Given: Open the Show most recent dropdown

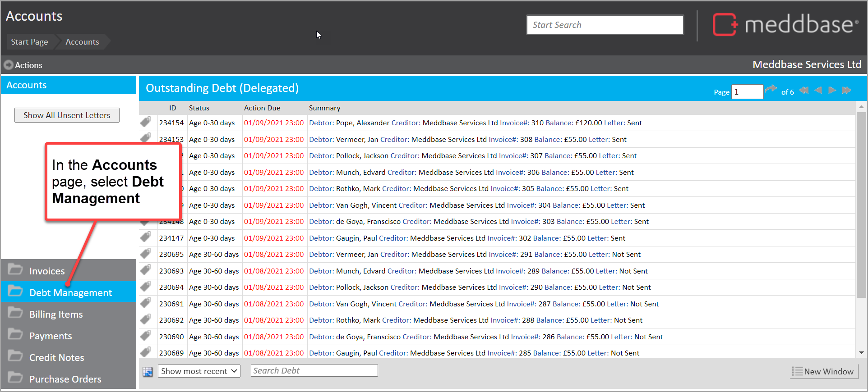Looking at the screenshot, I should pyautogui.click(x=199, y=371).
